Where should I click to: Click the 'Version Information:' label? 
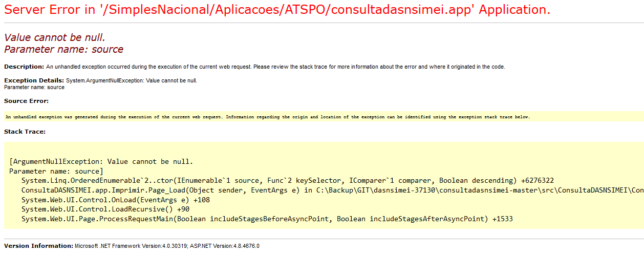coord(38,246)
